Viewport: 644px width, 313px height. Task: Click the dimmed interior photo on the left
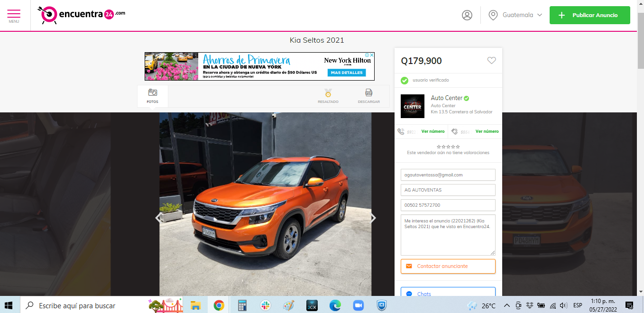pyautogui.click(x=55, y=204)
